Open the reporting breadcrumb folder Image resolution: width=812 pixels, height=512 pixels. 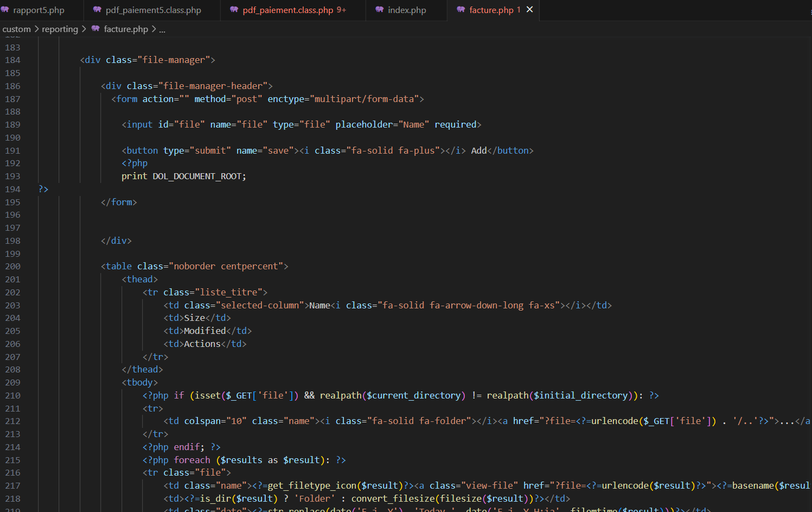[60, 29]
